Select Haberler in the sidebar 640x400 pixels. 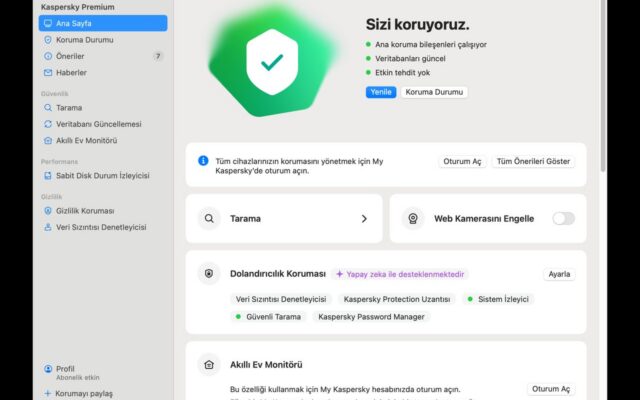(x=103, y=72)
